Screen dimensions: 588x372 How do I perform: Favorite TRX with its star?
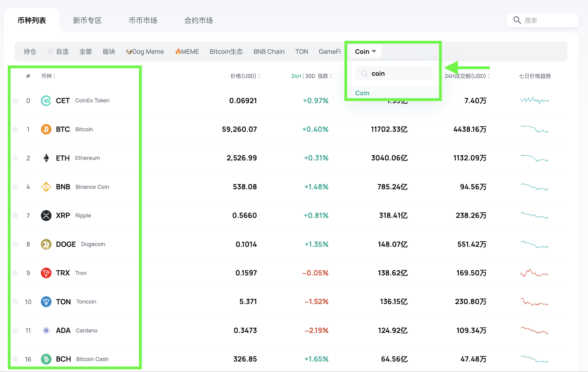pos(15,273)
